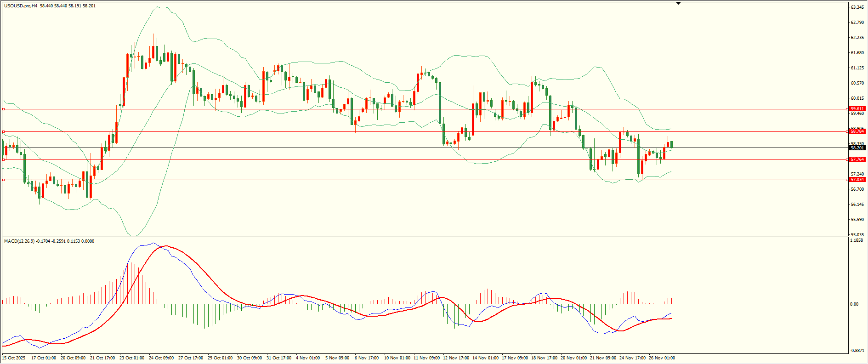Click the 26 Nov 01:00 time axis label
Screen dimensions: 868x364
662,358
